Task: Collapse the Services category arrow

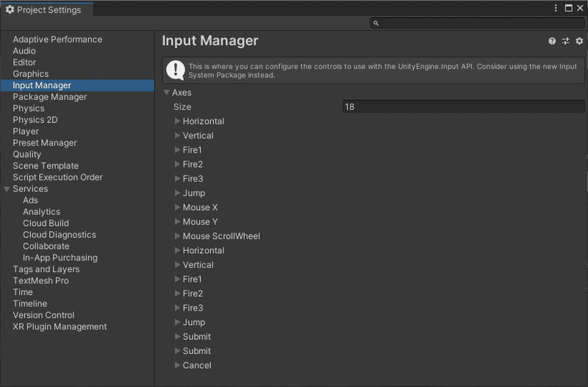Action: pos(7,189)
